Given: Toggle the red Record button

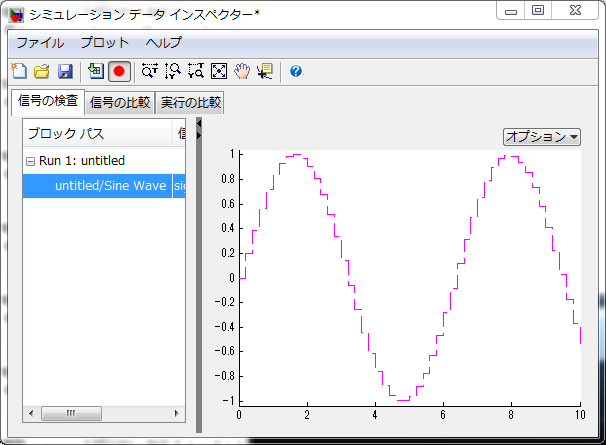Looking at the screenshot, I should pyautogui.click(x=120, y=71).
